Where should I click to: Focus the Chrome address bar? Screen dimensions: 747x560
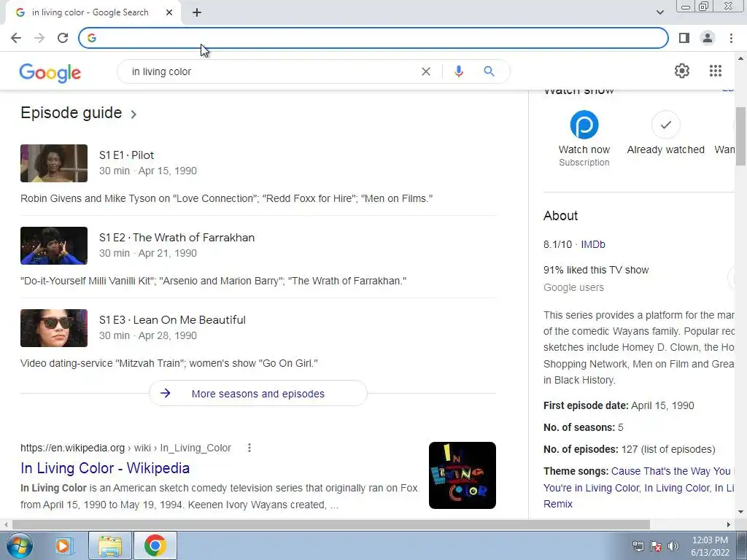pyautogui.click(x=373, y=38)
